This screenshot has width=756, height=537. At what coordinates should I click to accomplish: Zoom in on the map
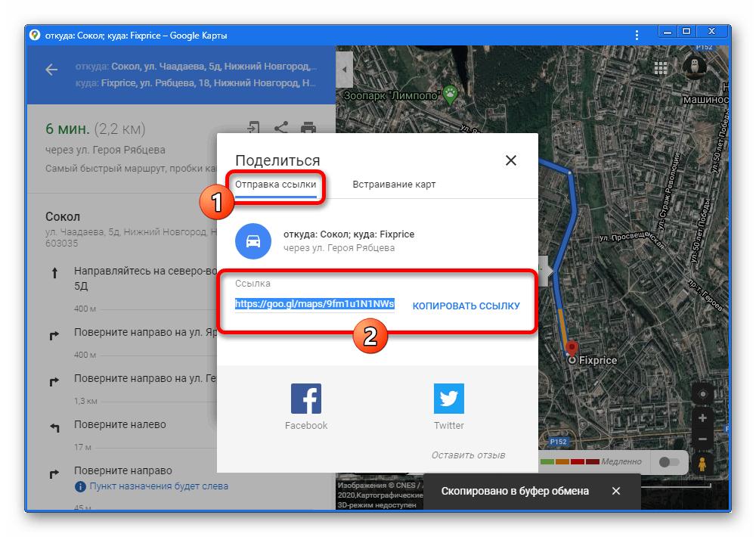pos(703,418)
